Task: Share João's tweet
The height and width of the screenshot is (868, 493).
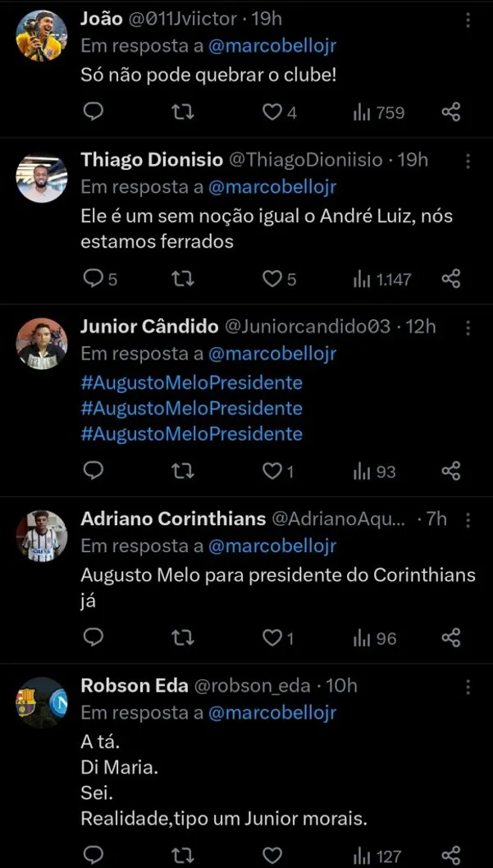Action: pyautogui.click(x=450, y=112)
